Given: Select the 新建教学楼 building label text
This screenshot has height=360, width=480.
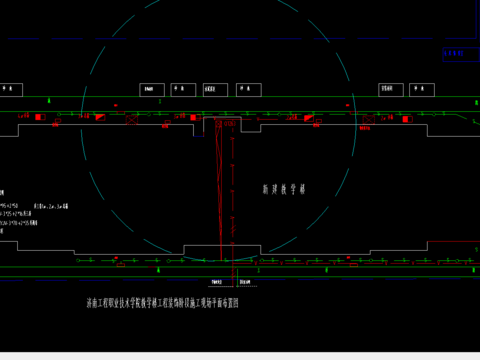Looking at the screenshot, I should click(284, 189).
